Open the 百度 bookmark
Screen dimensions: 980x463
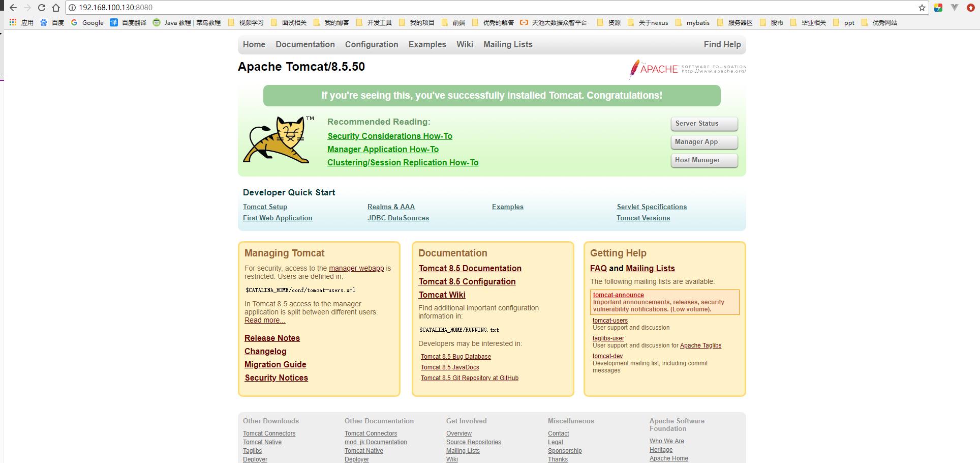tap(52, 22)
